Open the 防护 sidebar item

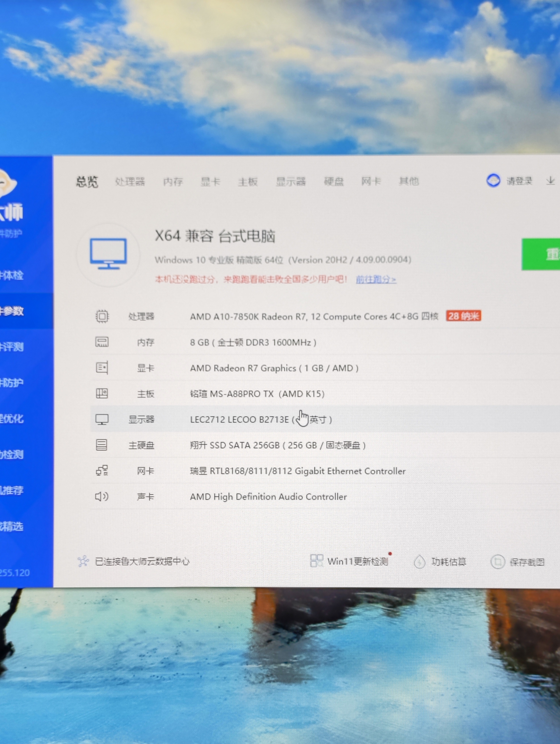26,383
